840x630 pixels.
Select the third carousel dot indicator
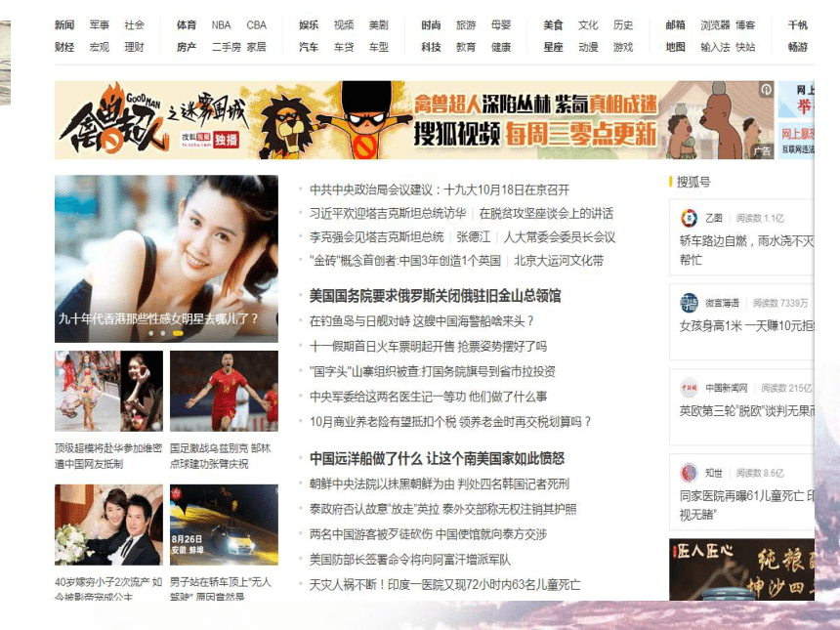(x=178, y=333)
